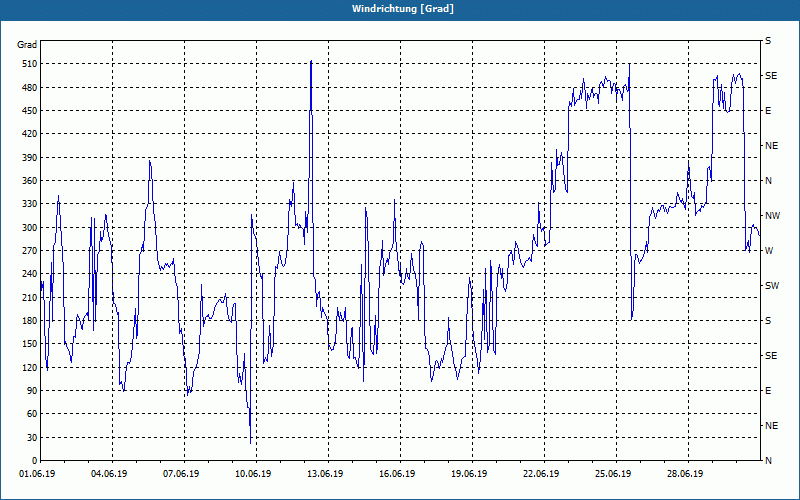The height and width of the screenshot is (500, 800).
Task: Click the 13.06.19 date label
Action: pos(325,474)
